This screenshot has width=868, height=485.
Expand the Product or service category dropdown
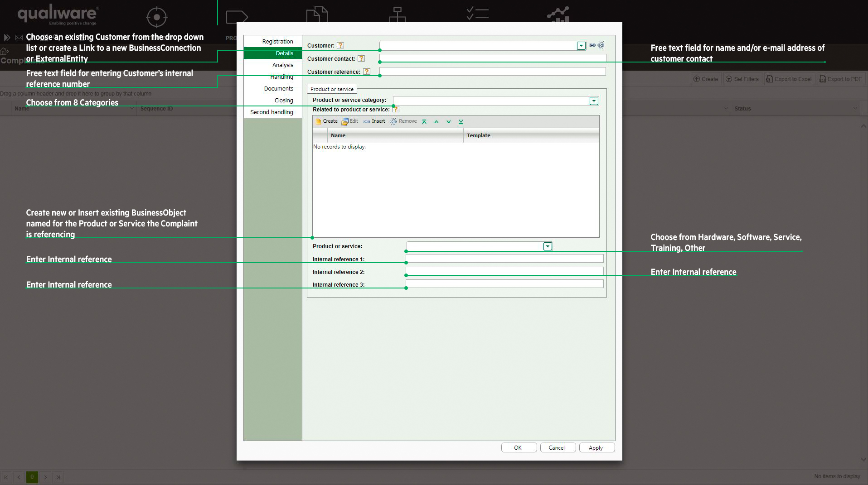594,101
